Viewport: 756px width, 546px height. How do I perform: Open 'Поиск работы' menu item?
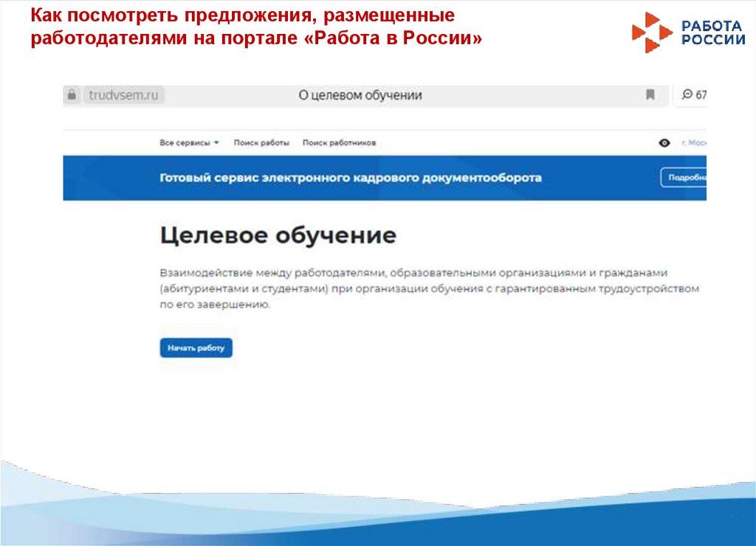coord(261,142)
